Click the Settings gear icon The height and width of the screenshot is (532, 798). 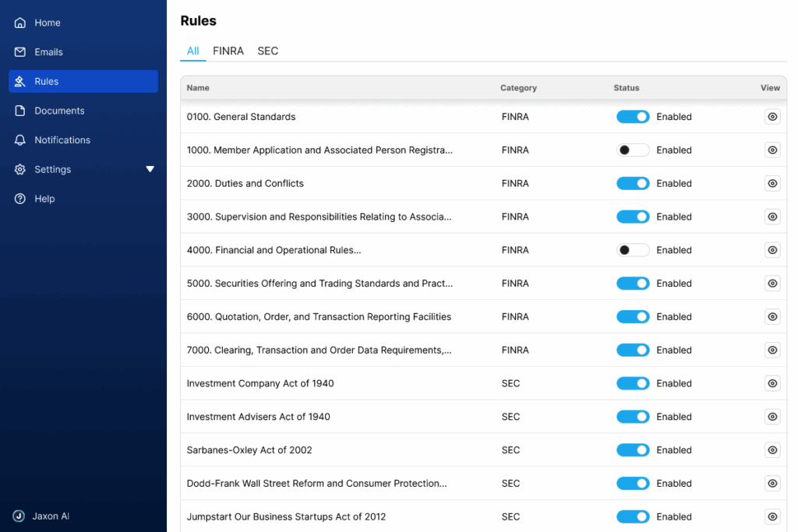[x=19, y=169]
